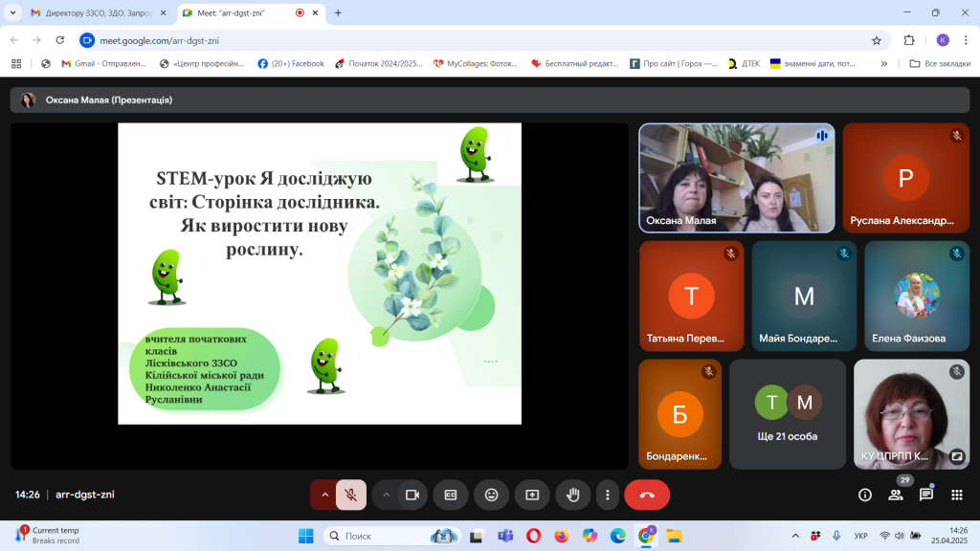Screen dimensions: 980x551
Task: Raise your hand in the meeting
Action: 573,495
